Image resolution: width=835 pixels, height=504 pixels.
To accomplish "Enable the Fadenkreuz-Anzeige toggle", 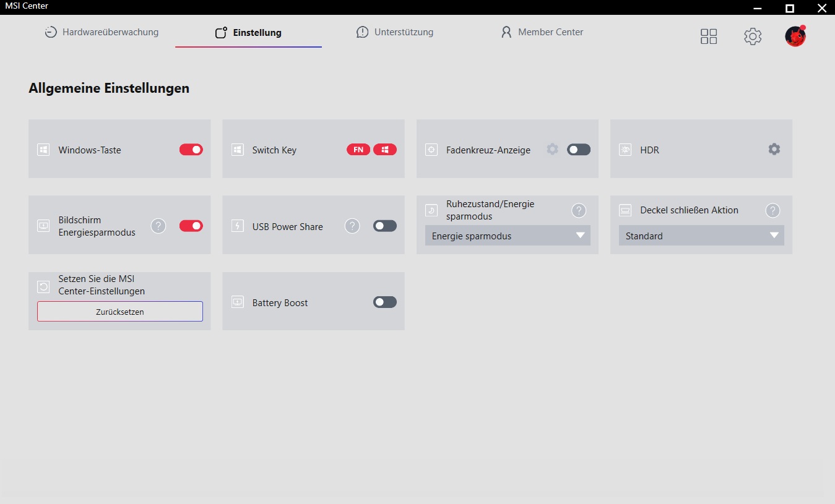I will [x=579, y=150].
